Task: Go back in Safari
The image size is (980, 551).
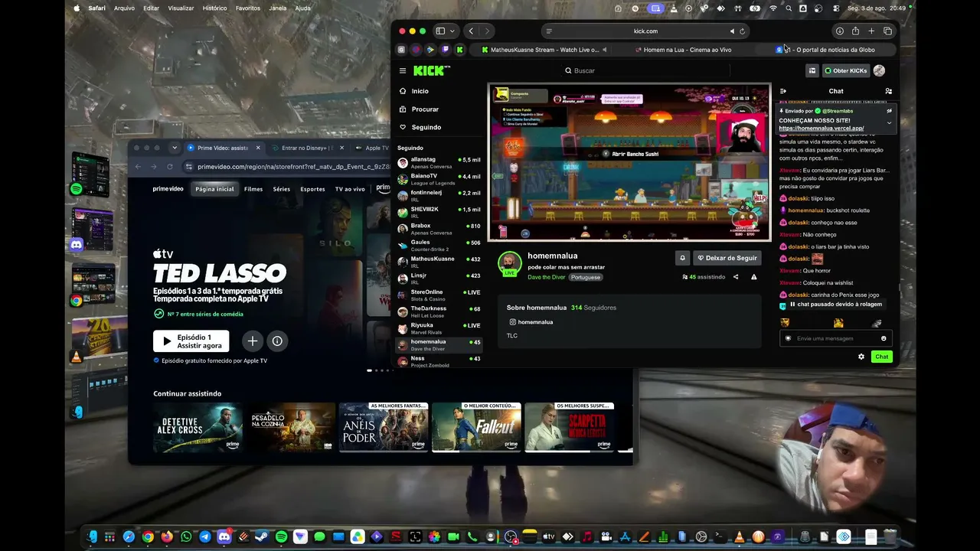Action: (471, 31)
